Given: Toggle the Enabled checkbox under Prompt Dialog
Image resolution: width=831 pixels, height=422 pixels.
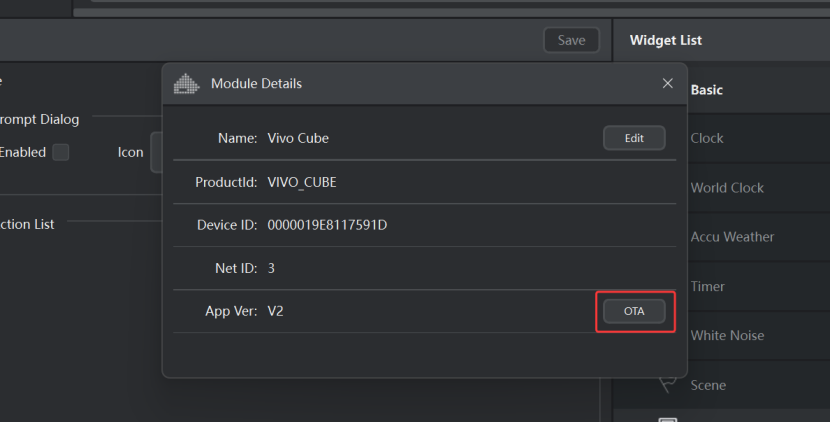Looking at the screenshot, I should 60,152.
